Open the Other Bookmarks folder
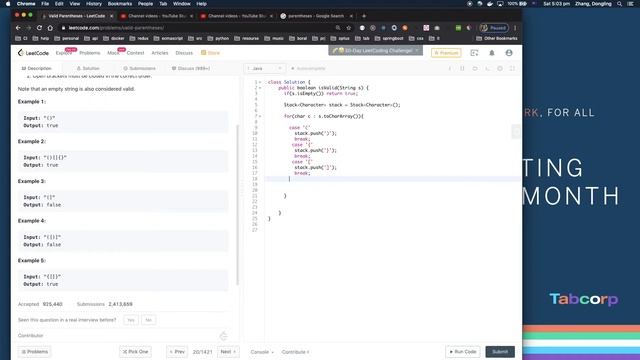 497,38
